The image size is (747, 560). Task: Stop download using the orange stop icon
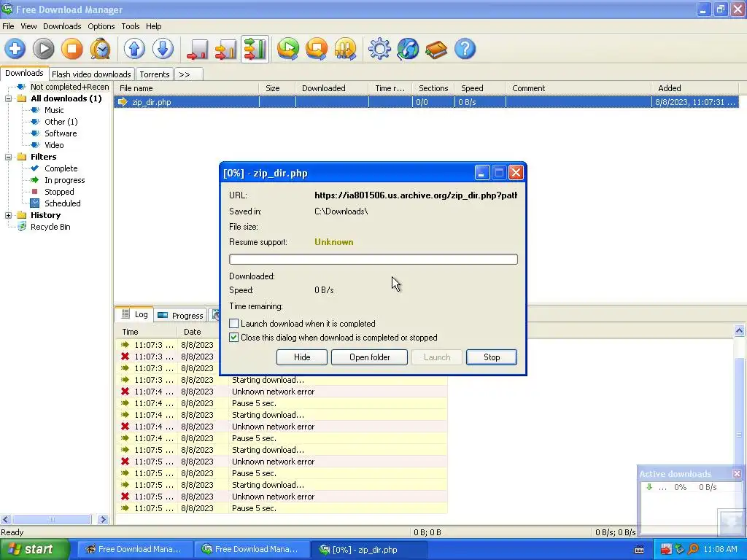72,49
